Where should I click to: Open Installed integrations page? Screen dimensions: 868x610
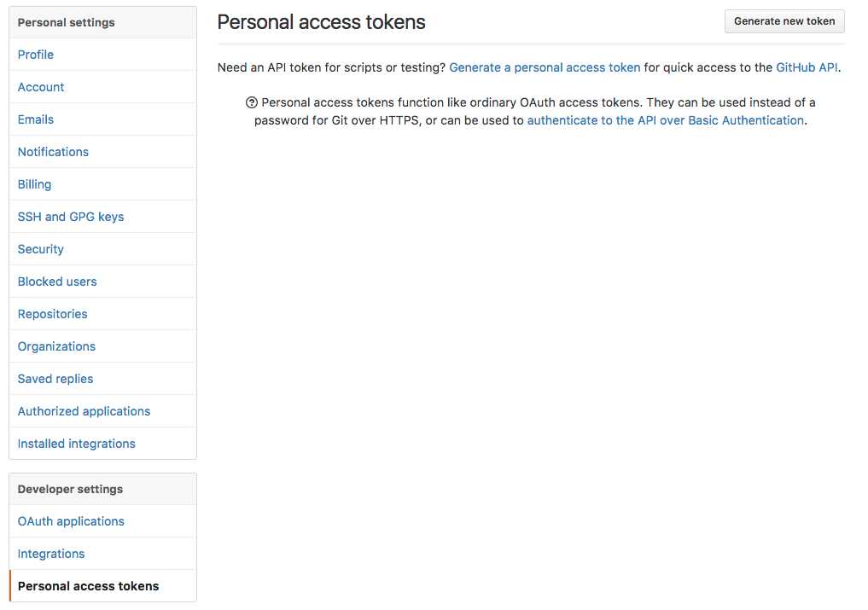(102, 444)
